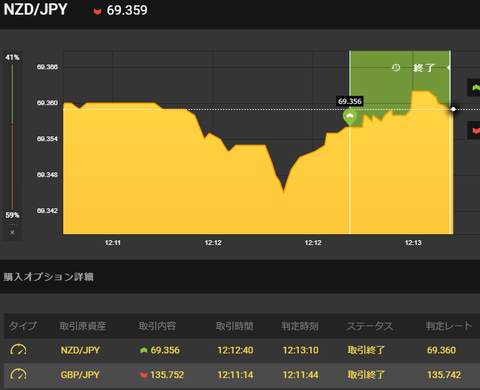Click the 判定時刻 column header
Viewport: 480px width, 390px height.
tap(300, 326)
